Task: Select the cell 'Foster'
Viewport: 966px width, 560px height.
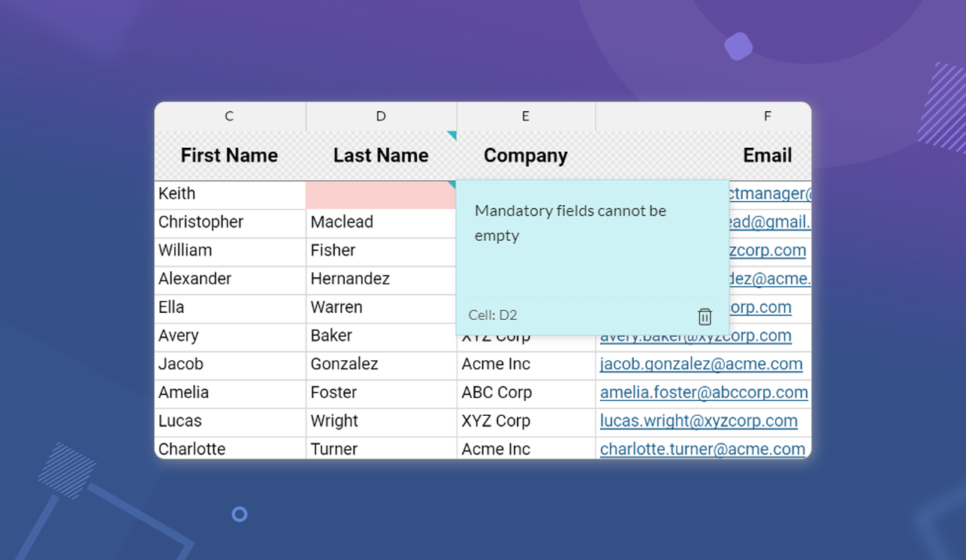Action: tap(382, 394)
